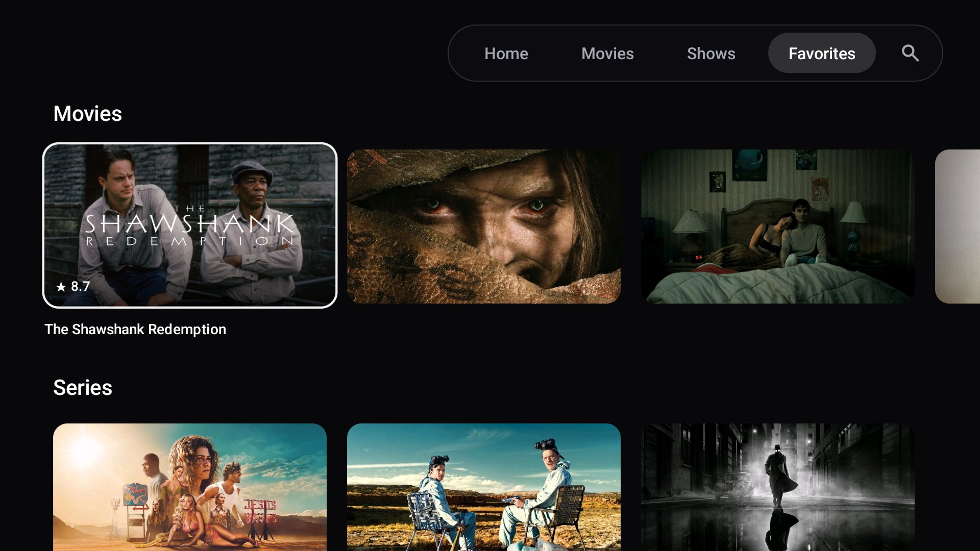Image resolution: width=980 pixels, height=551 pixels.
Task: Open the partially visible fourth movie card
Action: 958,227
